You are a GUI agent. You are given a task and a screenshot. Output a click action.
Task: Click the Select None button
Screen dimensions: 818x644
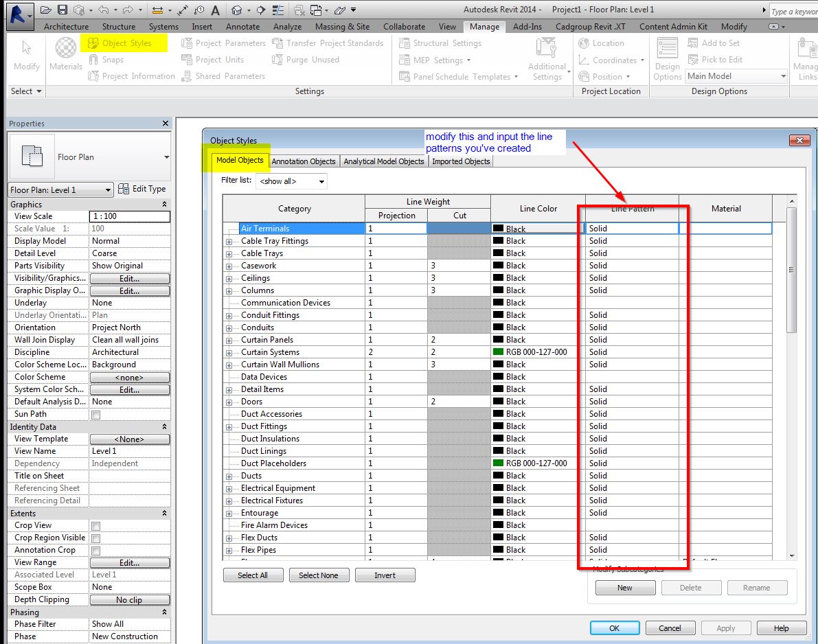[318, 575]
